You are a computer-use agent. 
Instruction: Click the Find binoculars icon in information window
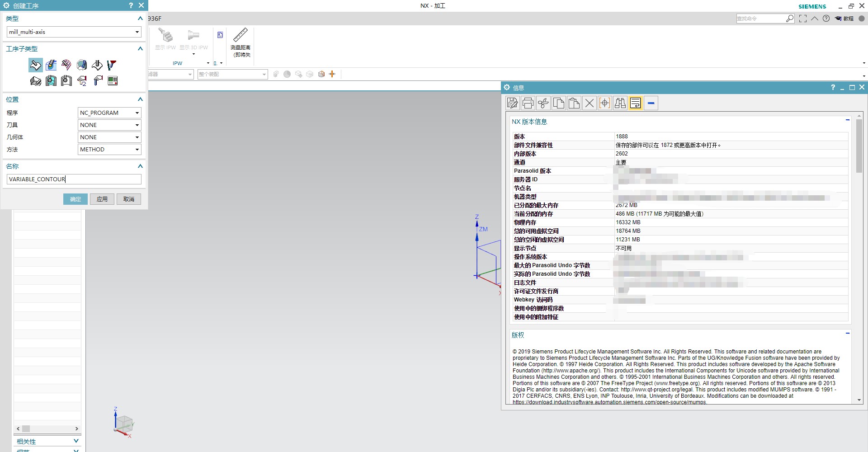click(620, 103)
